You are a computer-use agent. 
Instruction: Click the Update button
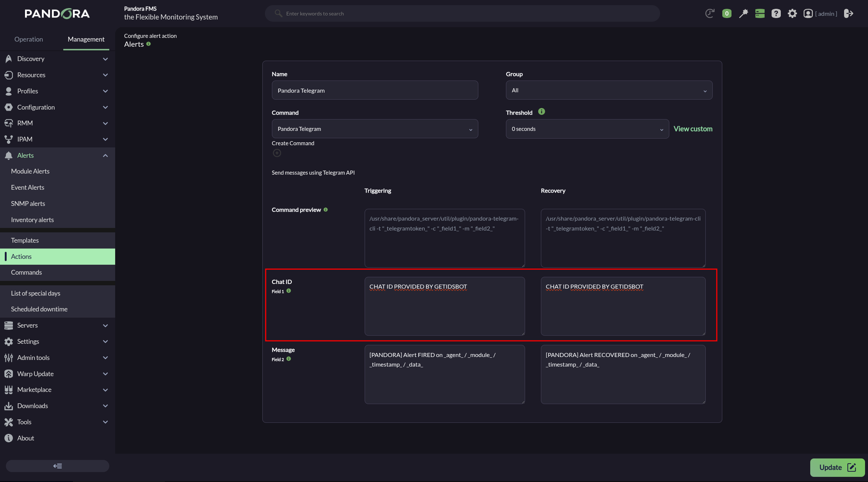[837, 467]
